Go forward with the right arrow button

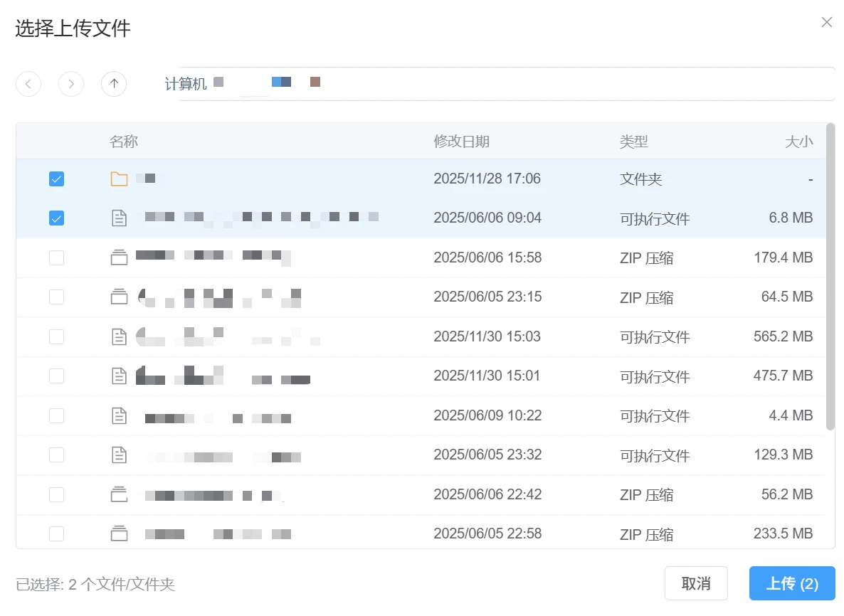tap(71, 84)
